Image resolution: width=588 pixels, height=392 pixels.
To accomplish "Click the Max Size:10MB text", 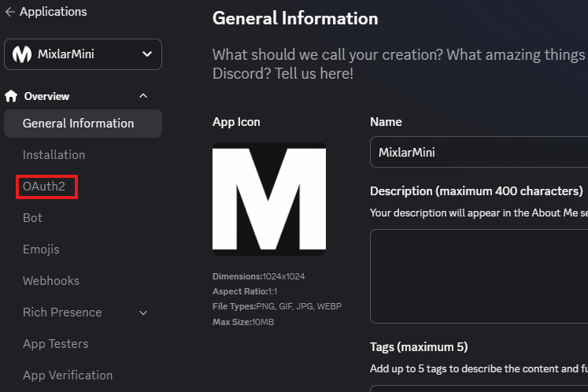I will pos(243,322).
